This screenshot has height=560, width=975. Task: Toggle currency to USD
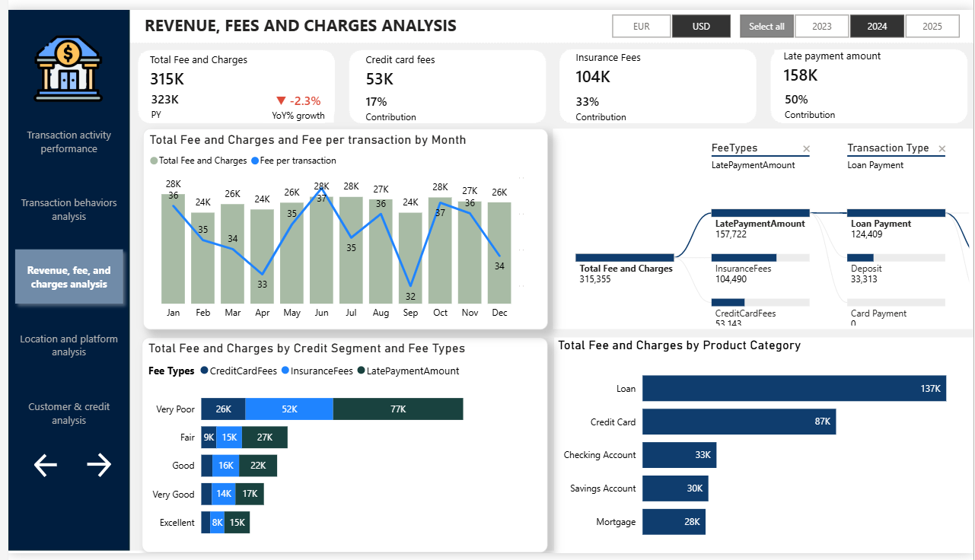[701, 27]
